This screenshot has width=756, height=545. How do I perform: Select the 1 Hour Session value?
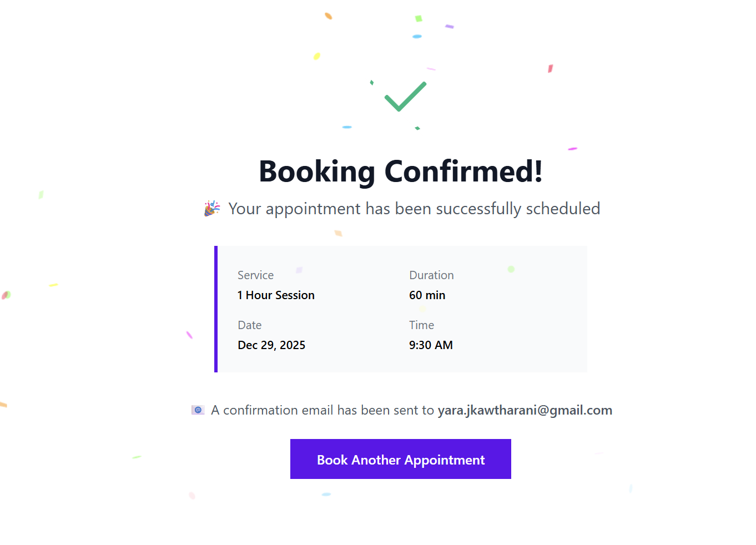(x=276, y=295)
